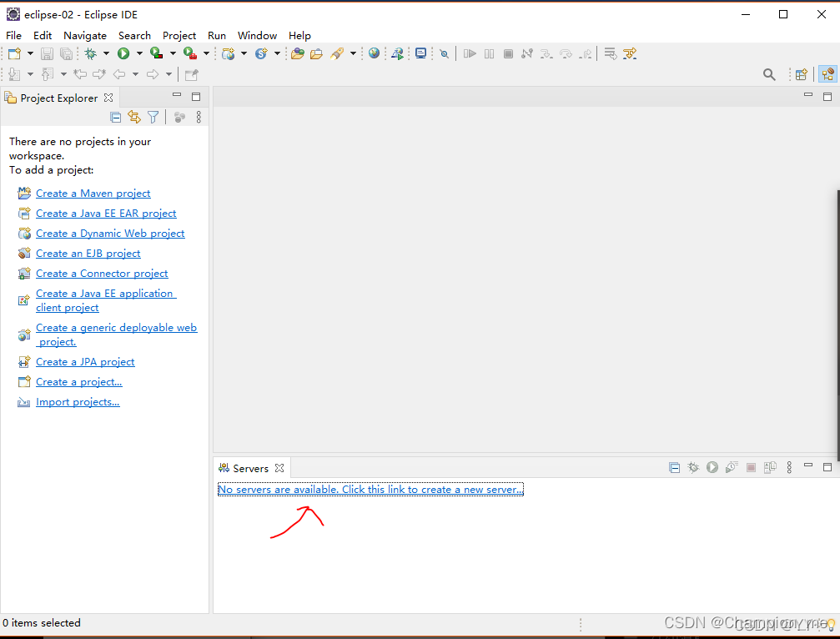
Task: Click Create a JPA project link
Action: pos(85,362)
